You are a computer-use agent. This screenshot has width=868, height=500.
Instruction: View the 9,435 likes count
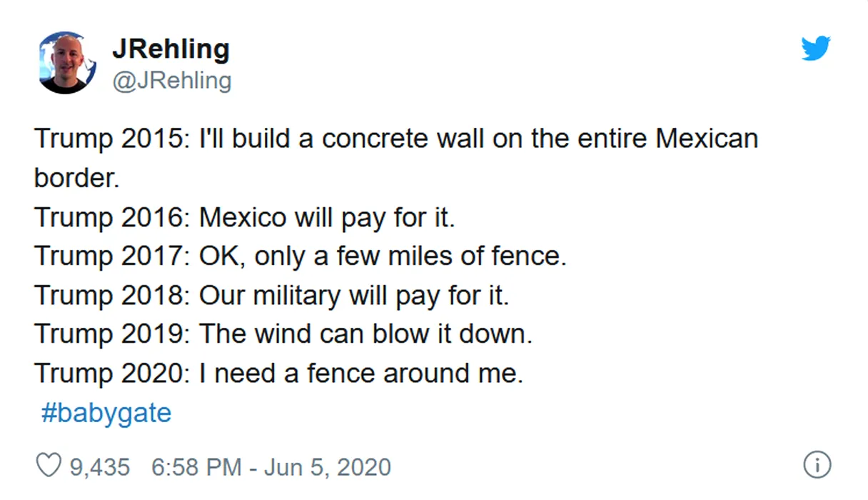[100, 467]
